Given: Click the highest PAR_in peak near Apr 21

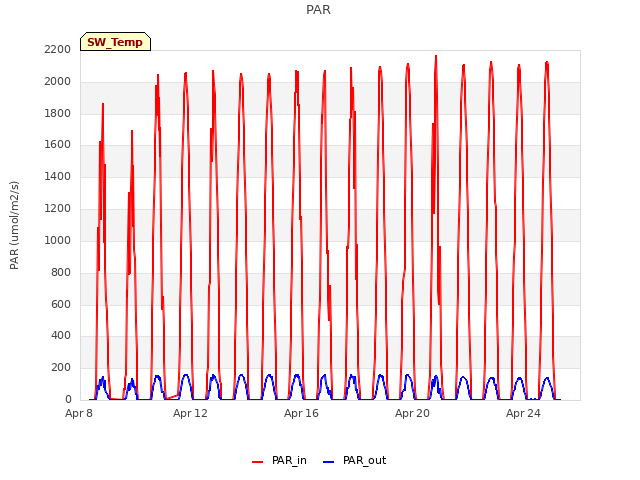Looking at the screenshot, I should tap(436, 56).
